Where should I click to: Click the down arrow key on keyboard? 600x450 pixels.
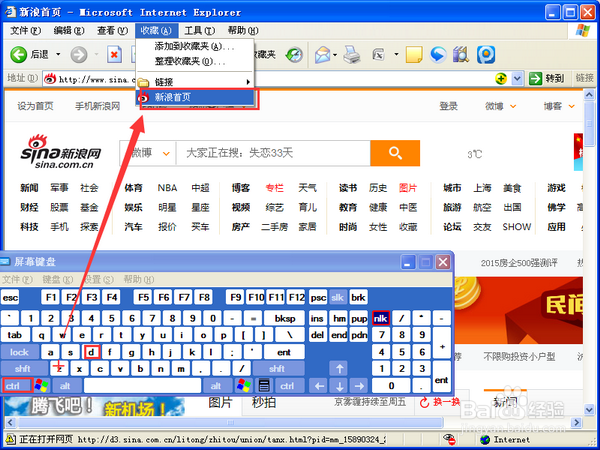[339, 386]
